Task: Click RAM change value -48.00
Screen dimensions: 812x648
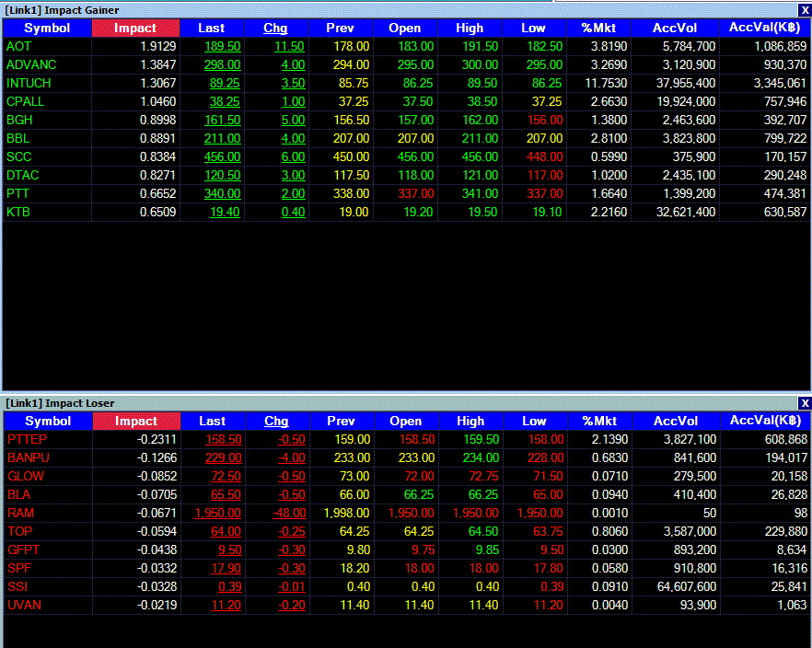Action: [x=289, y=513]
